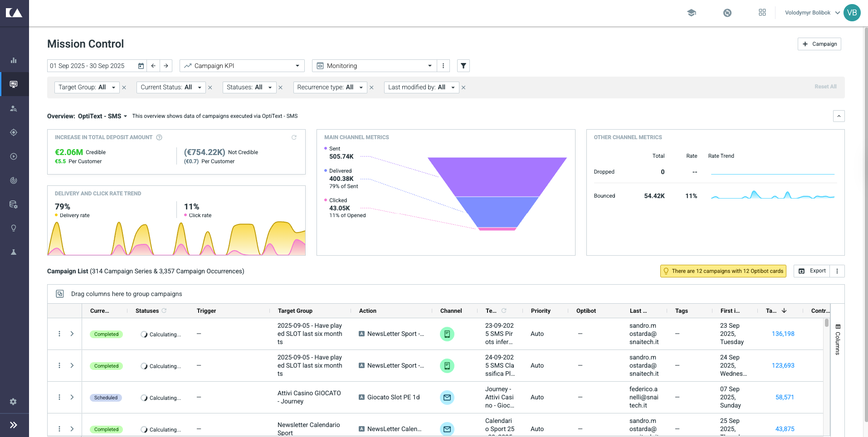The width and height of the screenshot is (868, 437).
Task: Click the calendar date picker icon
Action: coord(141,66)
